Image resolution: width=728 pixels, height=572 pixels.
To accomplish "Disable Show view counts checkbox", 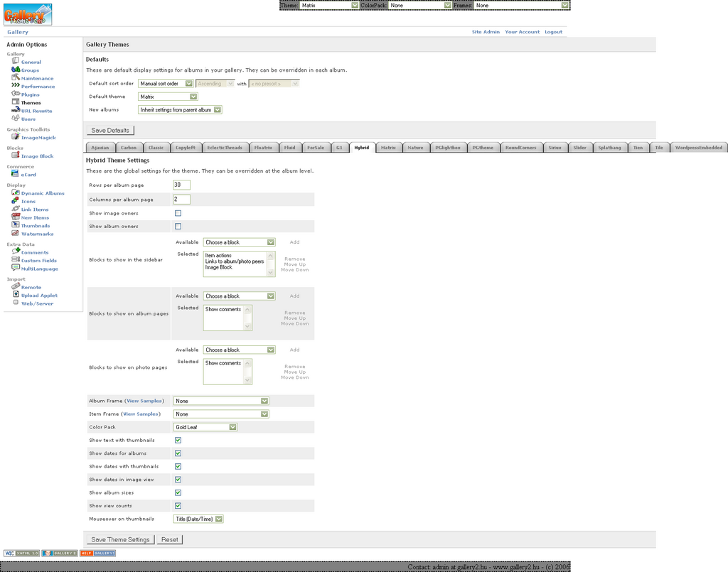I will point(178,506).
